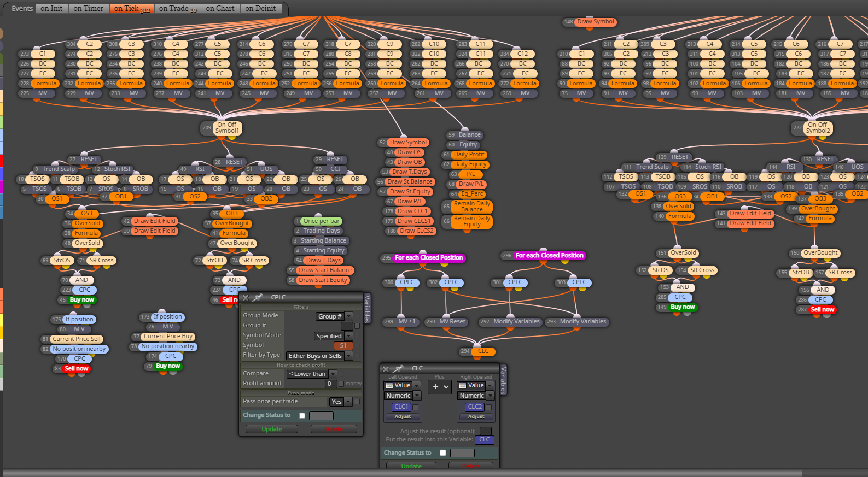Click the red Delete button in CPLC panel
The image size is (868, 477).
pyautogui.click(x=334, y=429)
